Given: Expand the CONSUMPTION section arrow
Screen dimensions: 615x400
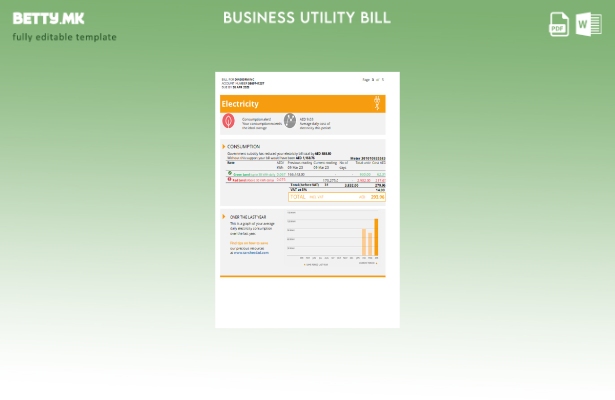Looking at the screenshot, I should click(224, 146).
